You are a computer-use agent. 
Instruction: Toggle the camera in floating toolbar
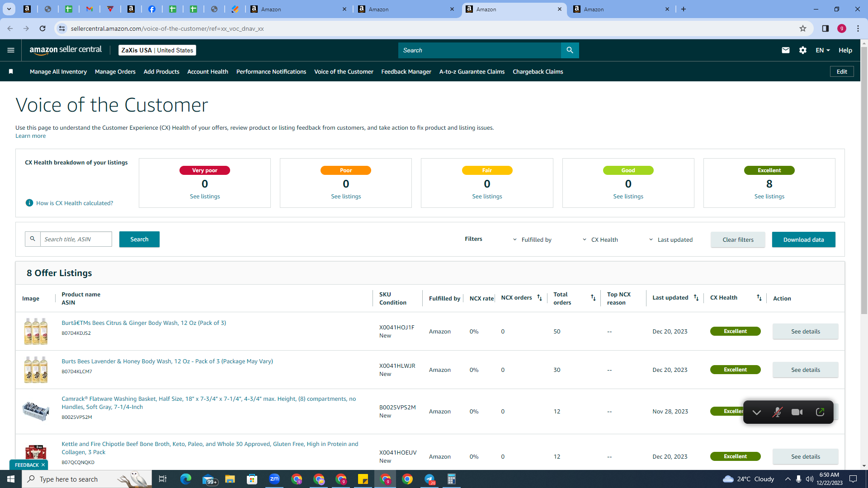point(797,412)
